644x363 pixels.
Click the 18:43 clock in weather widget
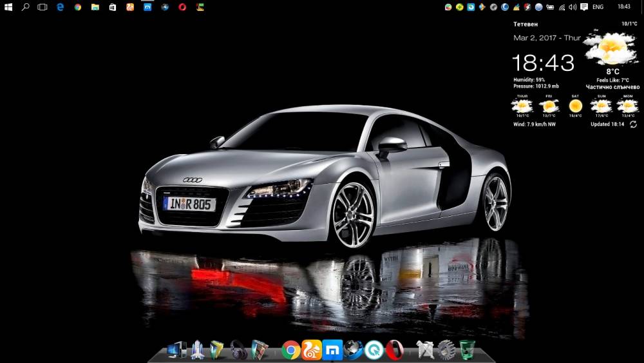click(543, 63)
